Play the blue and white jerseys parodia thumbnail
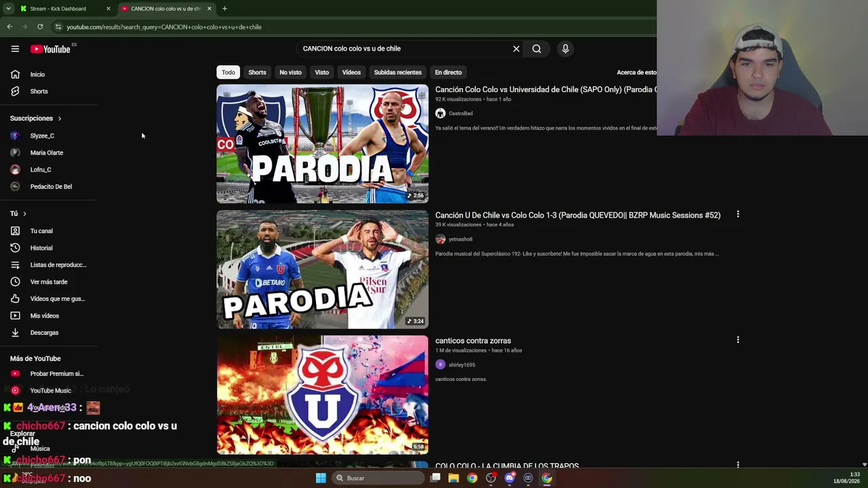The width and height of the screenshot is (868, 488). (x=322, y=269)
